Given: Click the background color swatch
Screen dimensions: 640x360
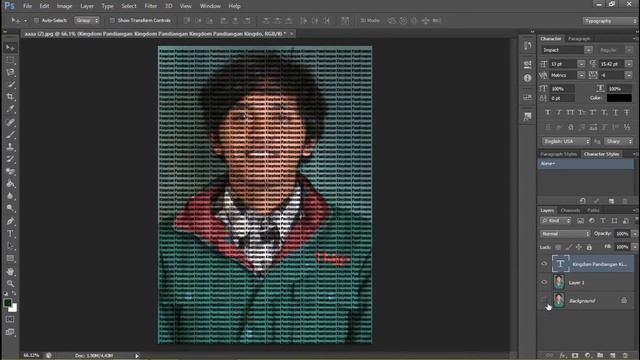Looking at the screenshot, I should (13, 309).
